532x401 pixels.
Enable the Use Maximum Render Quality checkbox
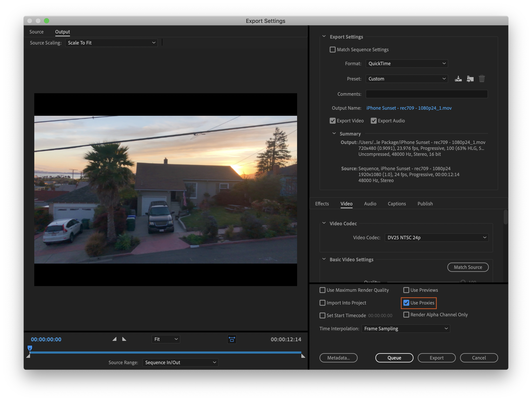pyautogui.click(x=323, y=290)
